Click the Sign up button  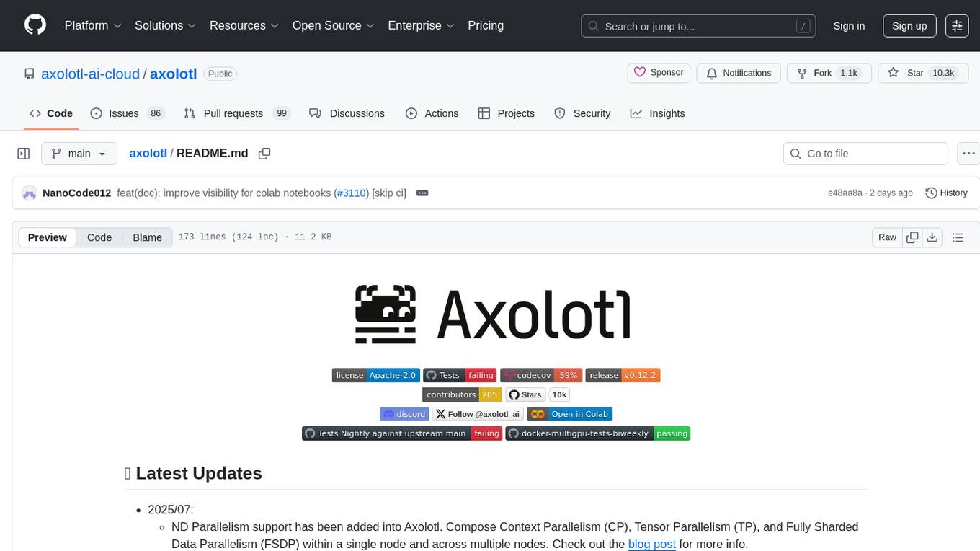(x=909, y=26)
